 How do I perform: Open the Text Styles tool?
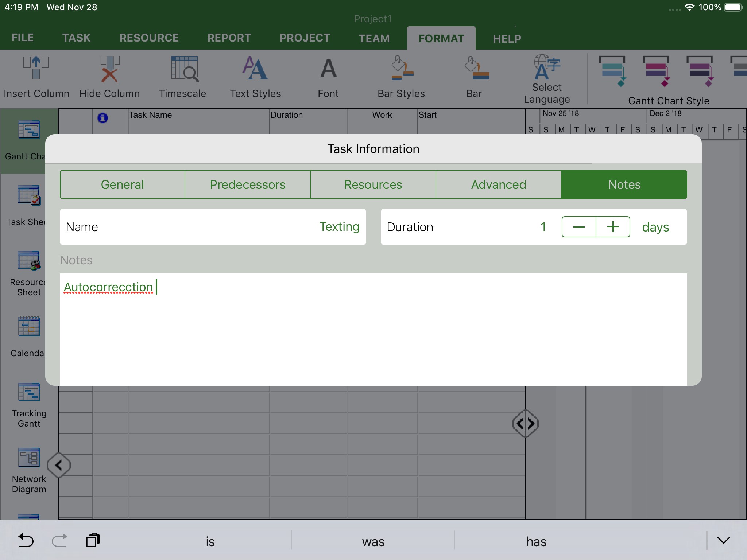255,77
